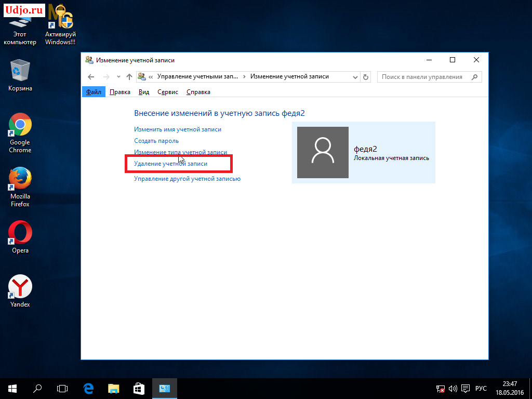The image size is (532, 399).
Task: Click Управление другой учетной записью link
Action: tap(187, 179)
